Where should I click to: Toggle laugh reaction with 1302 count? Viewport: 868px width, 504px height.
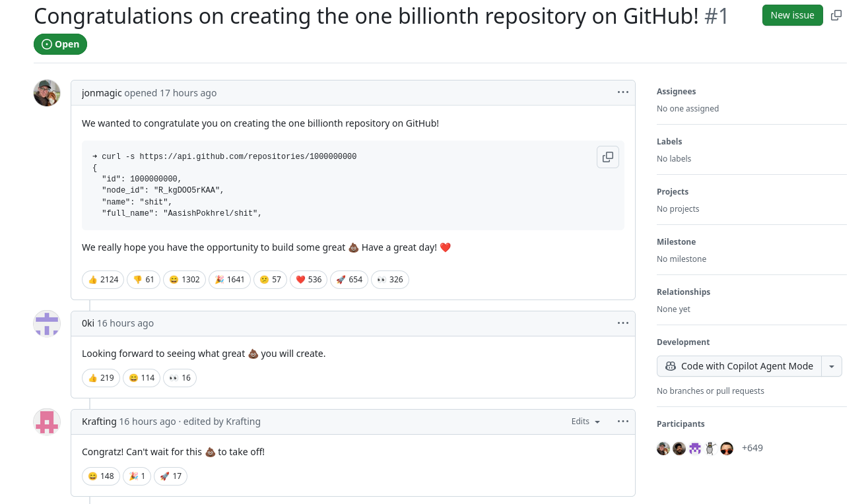(x=184, y=280)
